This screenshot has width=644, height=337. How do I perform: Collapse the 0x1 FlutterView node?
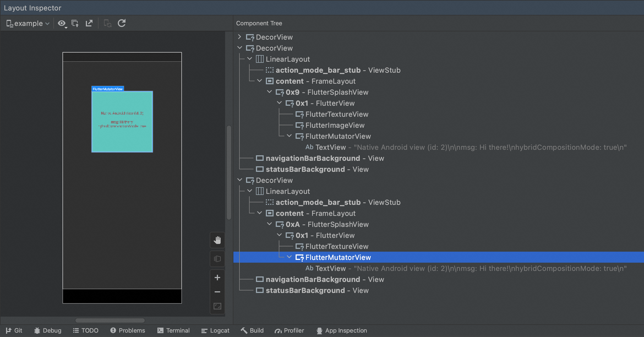(x=279, y=103)
